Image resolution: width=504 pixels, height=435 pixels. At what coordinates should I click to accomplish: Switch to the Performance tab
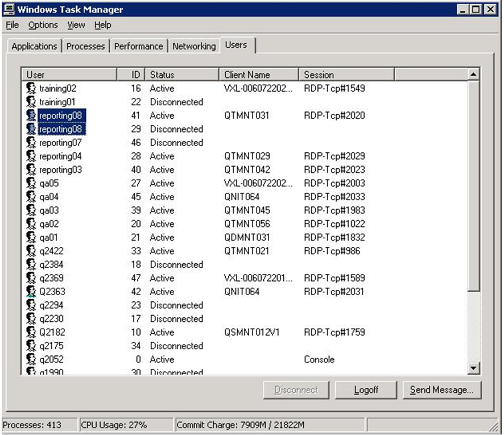click(x=139, y=46)
